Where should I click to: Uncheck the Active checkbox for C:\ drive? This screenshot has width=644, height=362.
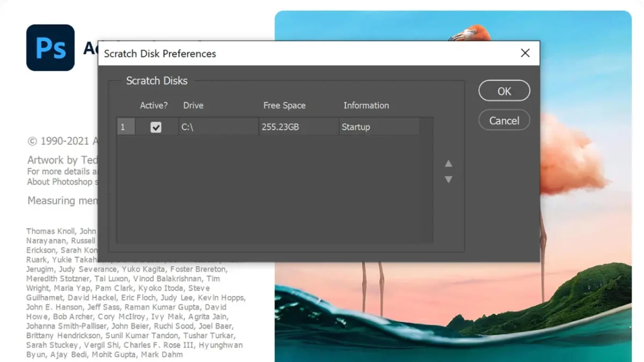156,127
